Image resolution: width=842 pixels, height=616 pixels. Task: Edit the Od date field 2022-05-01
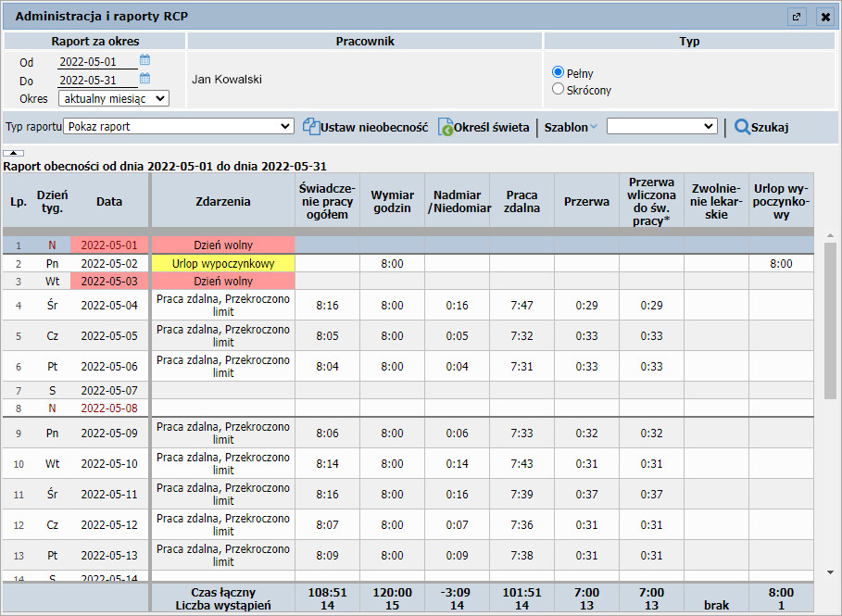[97, 62]
